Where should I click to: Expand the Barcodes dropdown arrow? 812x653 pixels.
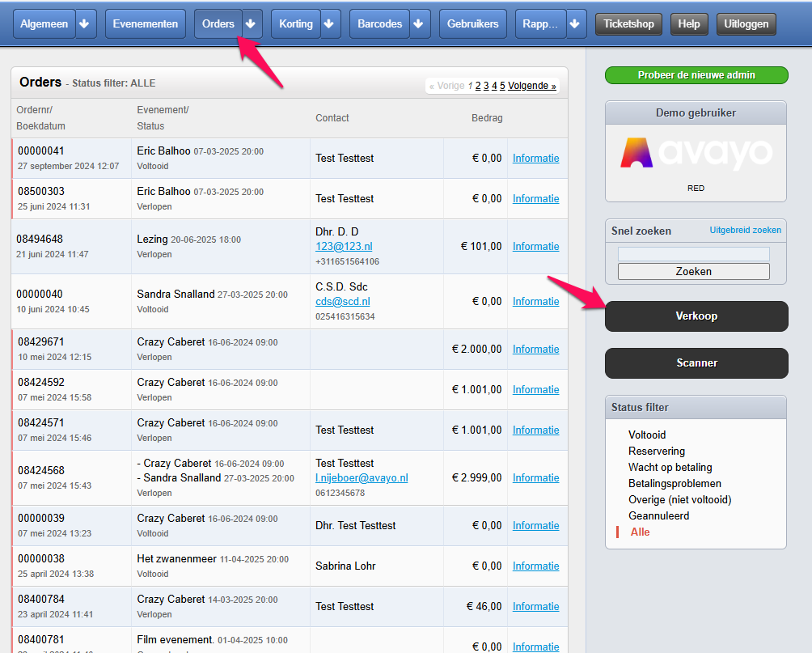point(418,23)
